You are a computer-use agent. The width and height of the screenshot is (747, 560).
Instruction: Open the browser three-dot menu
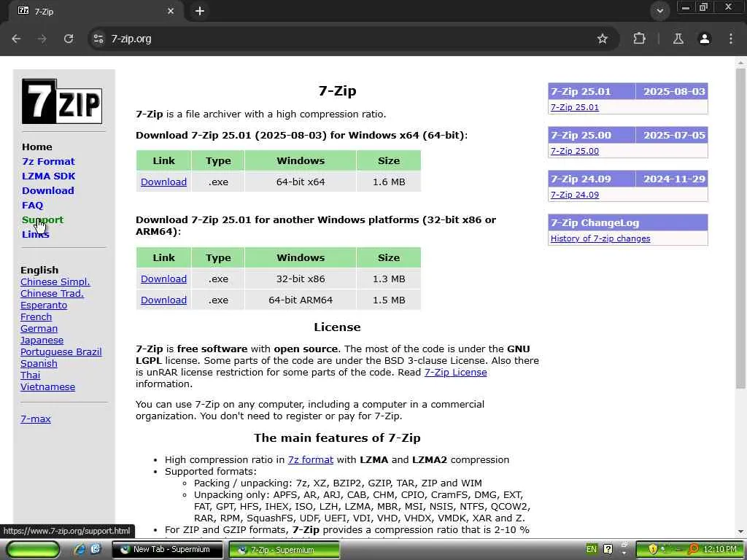(x=731, y=39)
